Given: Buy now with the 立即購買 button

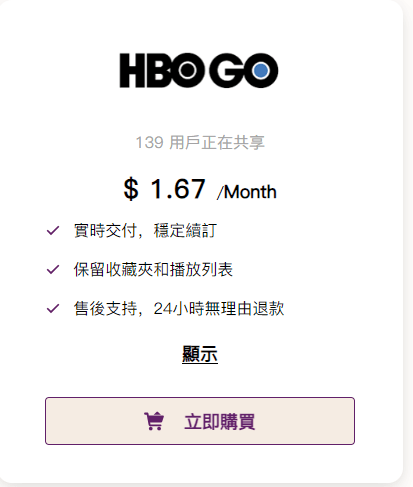Looking at the screenshot, I should tap(200, 421).
